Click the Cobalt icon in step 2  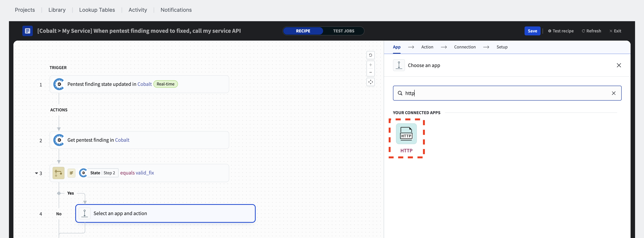(x=59, y=140)
